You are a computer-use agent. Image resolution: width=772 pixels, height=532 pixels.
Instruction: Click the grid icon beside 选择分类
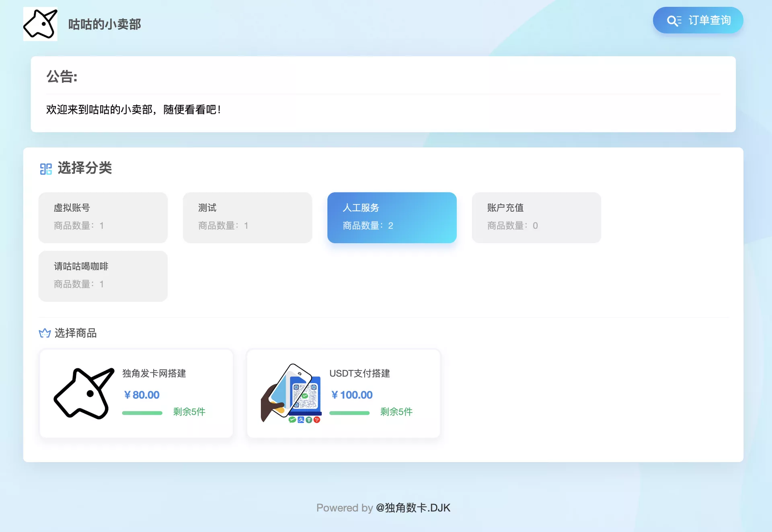tap(46, 169)
